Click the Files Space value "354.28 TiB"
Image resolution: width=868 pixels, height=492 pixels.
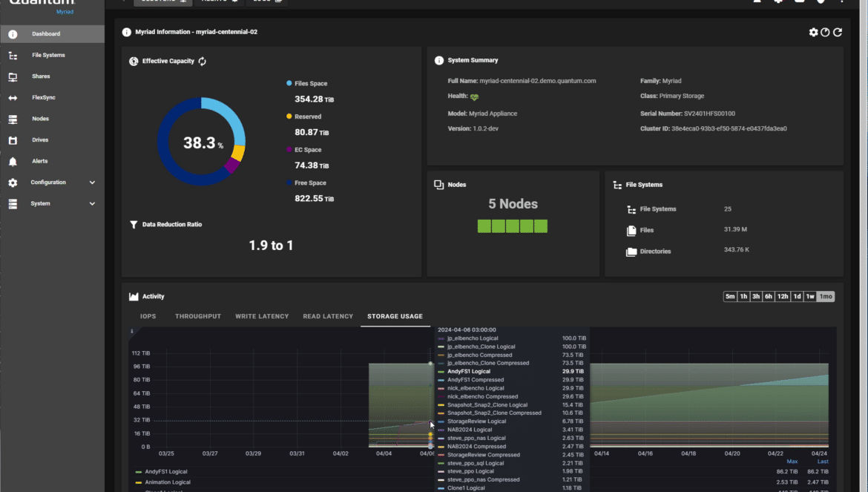[x=315, y=99]
